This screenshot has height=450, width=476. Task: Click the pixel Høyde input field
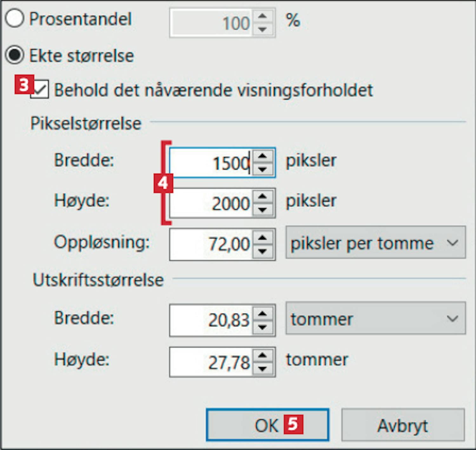click(x=211, y=203)
